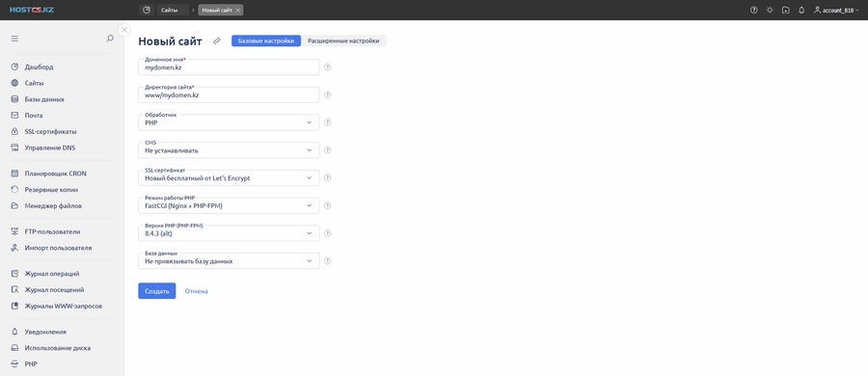Collapse the sidebar with the hamburger icon
This screenshot has width=868, height=376.
tap(14, 39)
